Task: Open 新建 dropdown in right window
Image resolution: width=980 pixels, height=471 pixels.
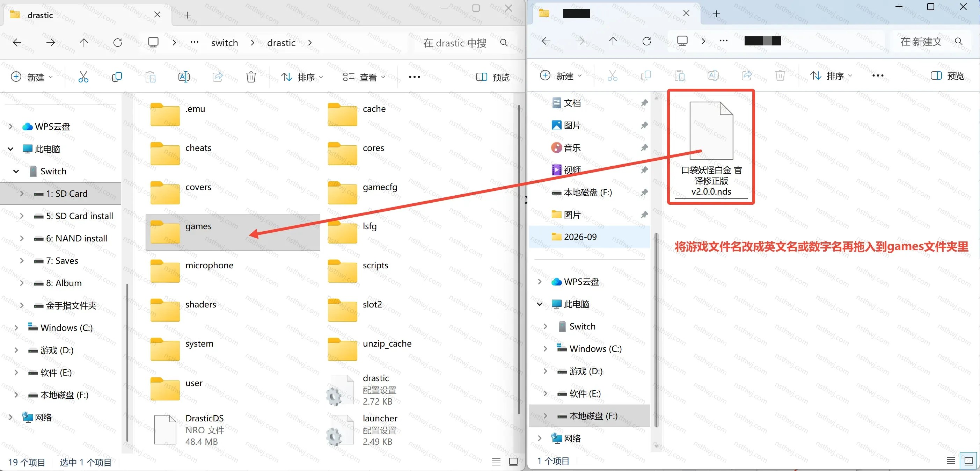Action: (x=561, y=76)
